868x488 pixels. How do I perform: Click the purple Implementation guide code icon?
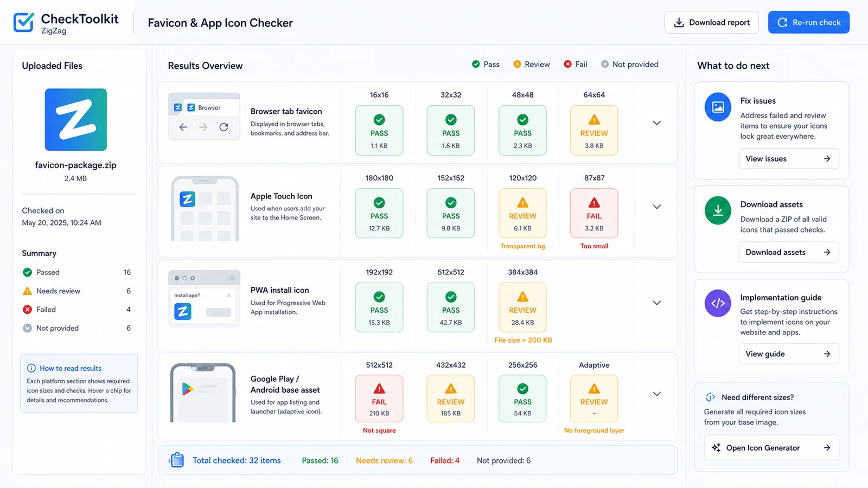718,303
